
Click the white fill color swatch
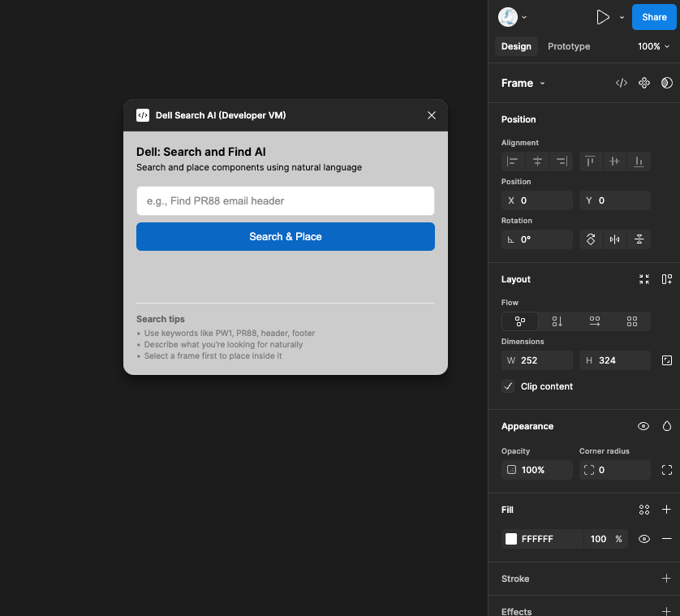[x=511, y=539]
